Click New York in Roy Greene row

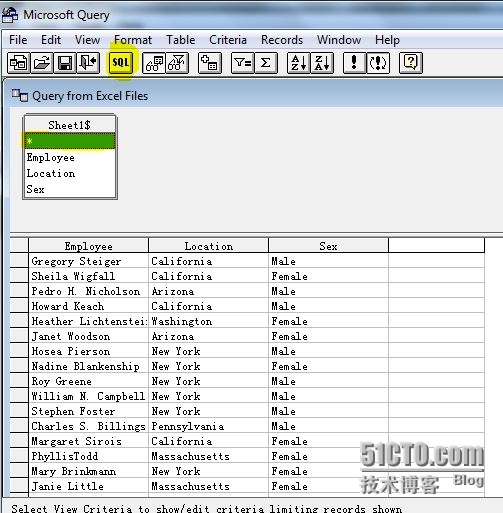209,381
